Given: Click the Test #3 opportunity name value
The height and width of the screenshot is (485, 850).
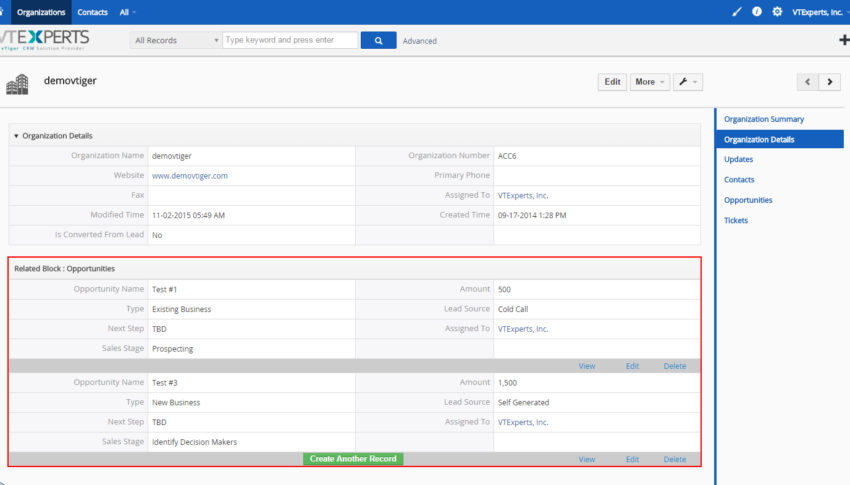Looking at the screenshot, I should coord(164,383).
